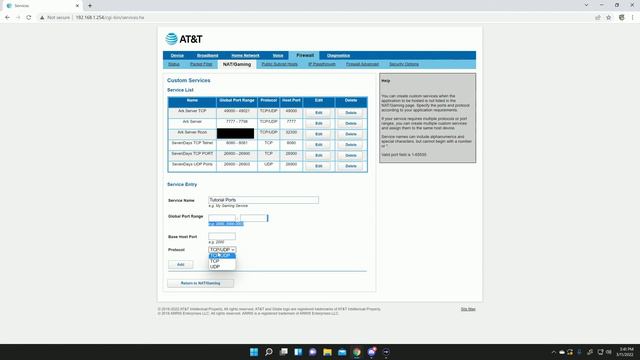This screenshot has height=360, width=640.
Task: Open the browser extension shield icon
Action: [622, 18]
